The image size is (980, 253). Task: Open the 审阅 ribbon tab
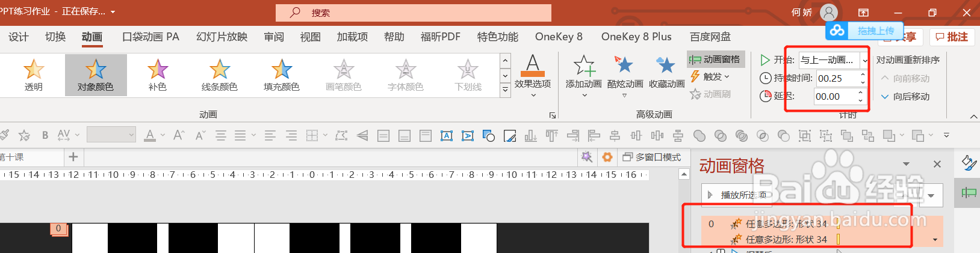(x=274, y=37)
